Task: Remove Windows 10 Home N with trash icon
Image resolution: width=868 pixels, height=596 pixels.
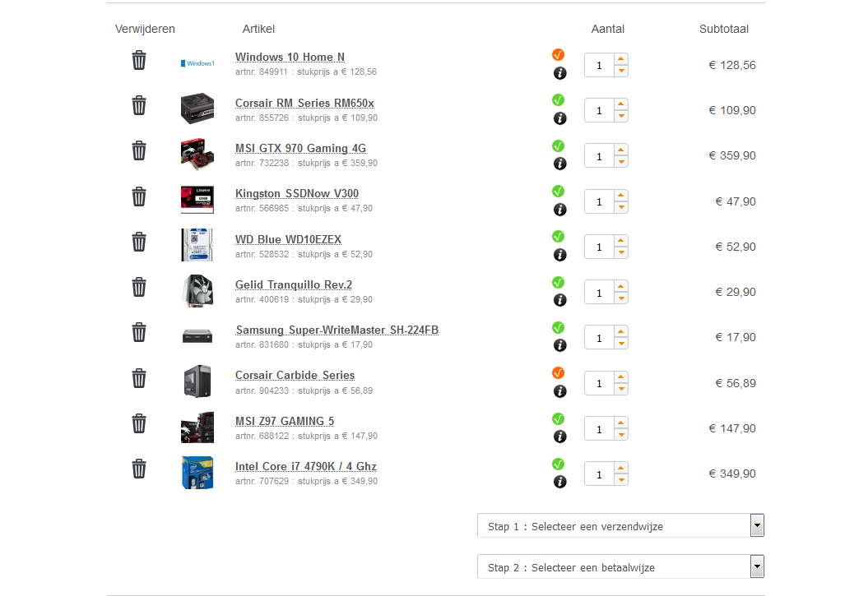Action: [139, 60]
